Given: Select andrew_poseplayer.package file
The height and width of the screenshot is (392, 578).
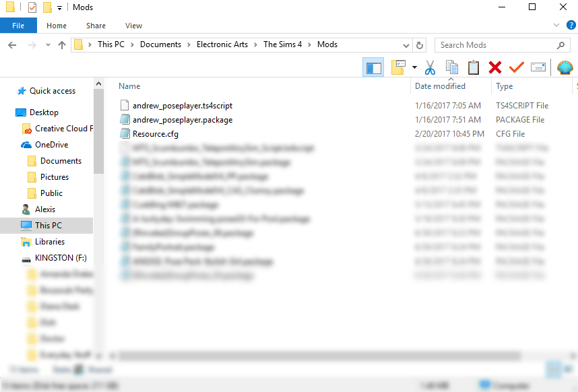Looking at the screenshot, I should (183, 120).
